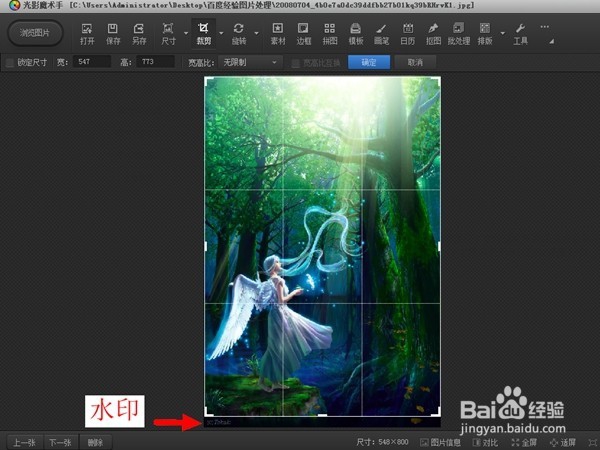This screenshot has width=600, height=450.
Task: Switch to 全屏 fullscreen view
Action: [x=524, y=442]
